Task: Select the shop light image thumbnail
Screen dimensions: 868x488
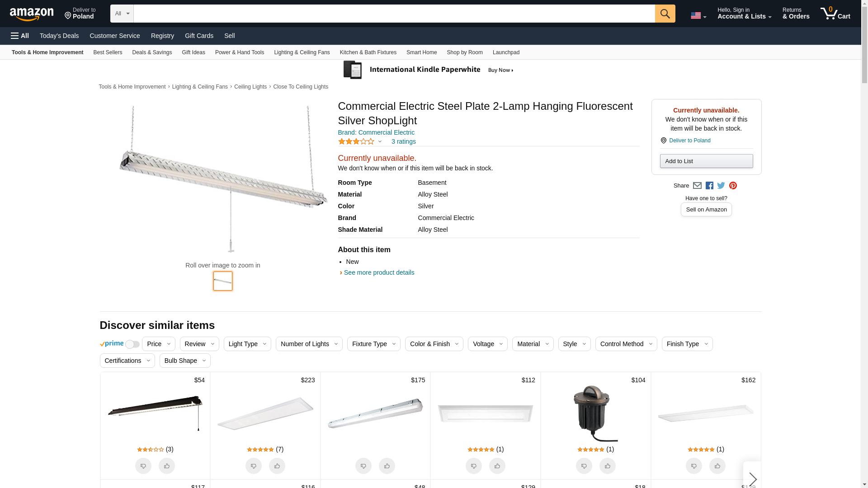Action: (x=223, y=281)
